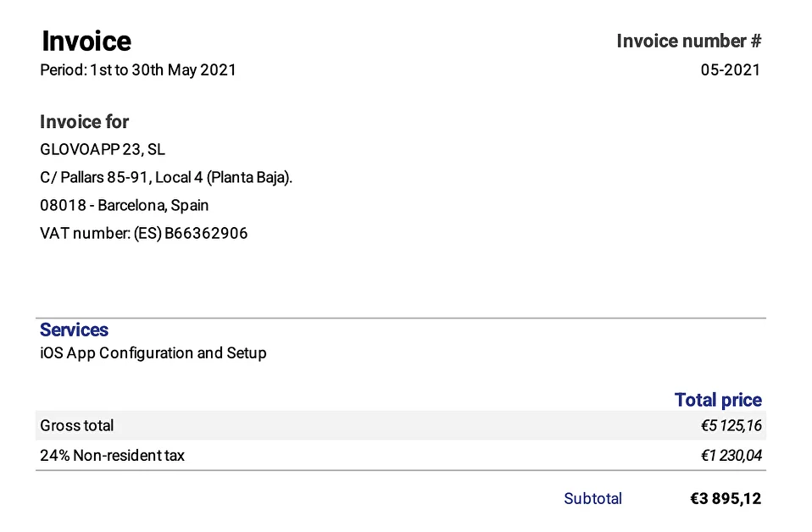Click the VAT number B66362906 line
Viewport: 812px width, 532px height.
click(x=144, y=234)
